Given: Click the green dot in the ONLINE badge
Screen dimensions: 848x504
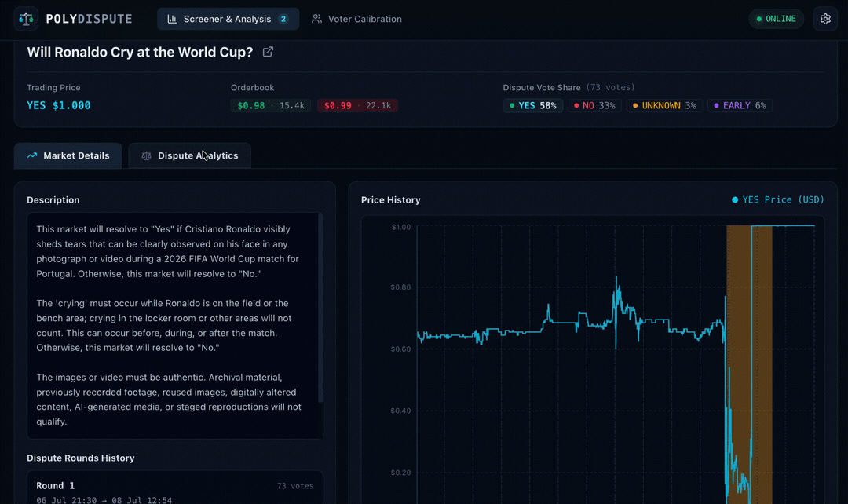Looking at the screenshot, I should [759, 19].
